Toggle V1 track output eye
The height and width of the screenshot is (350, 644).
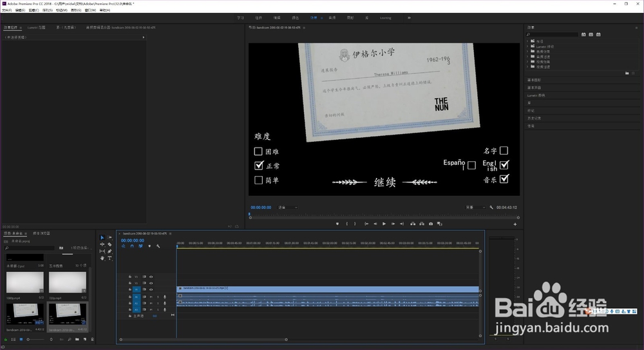click(x=151, y=289)
